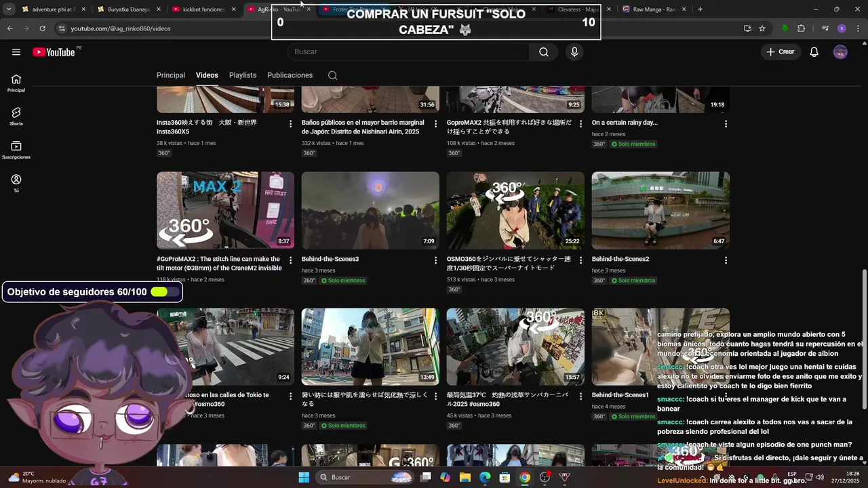Open the Tú section in the sidebar

[16, 183]
